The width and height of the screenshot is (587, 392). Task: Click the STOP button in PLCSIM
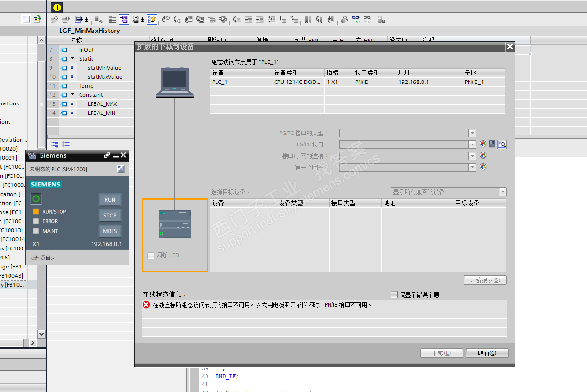pos(110,216)
